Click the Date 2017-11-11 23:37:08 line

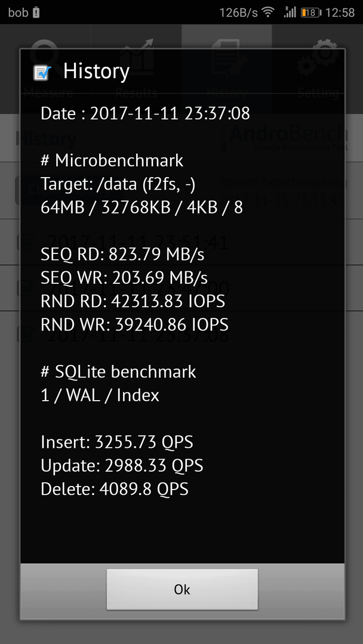pos(146,113)
